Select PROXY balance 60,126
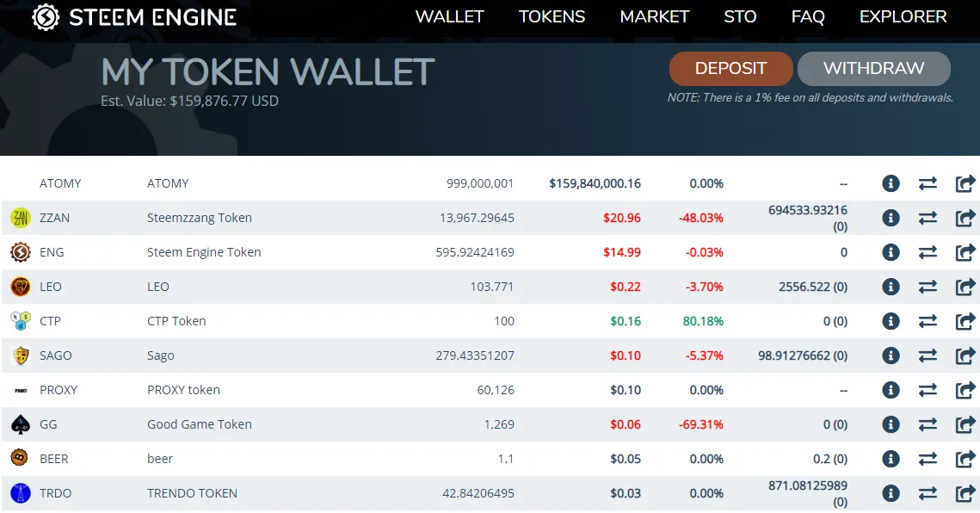Screen dimensions: 980x513 [496, 390]
